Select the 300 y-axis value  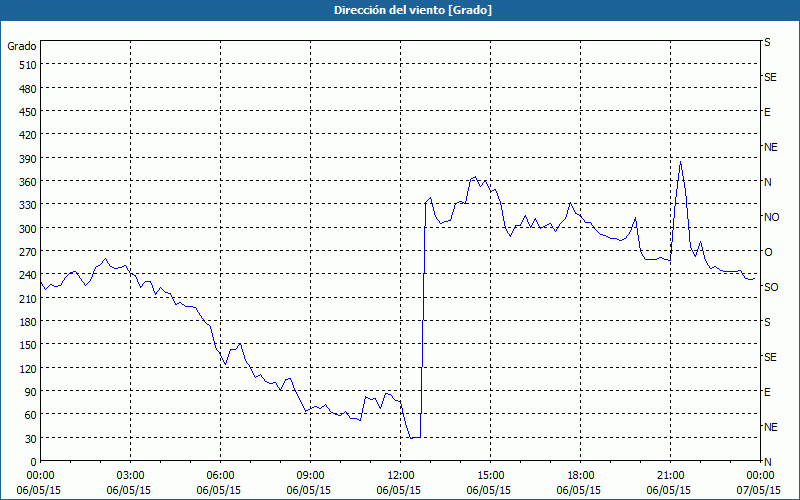(x=28, y=229)
